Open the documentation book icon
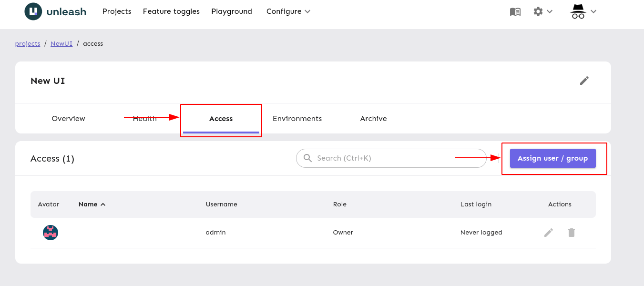Screen dimensions: 644x286 [515, 11]
